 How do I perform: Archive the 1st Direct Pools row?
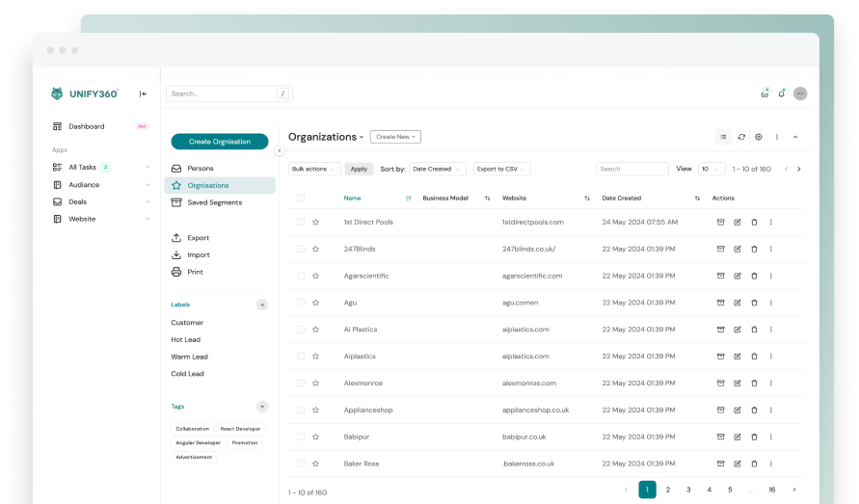721,223
